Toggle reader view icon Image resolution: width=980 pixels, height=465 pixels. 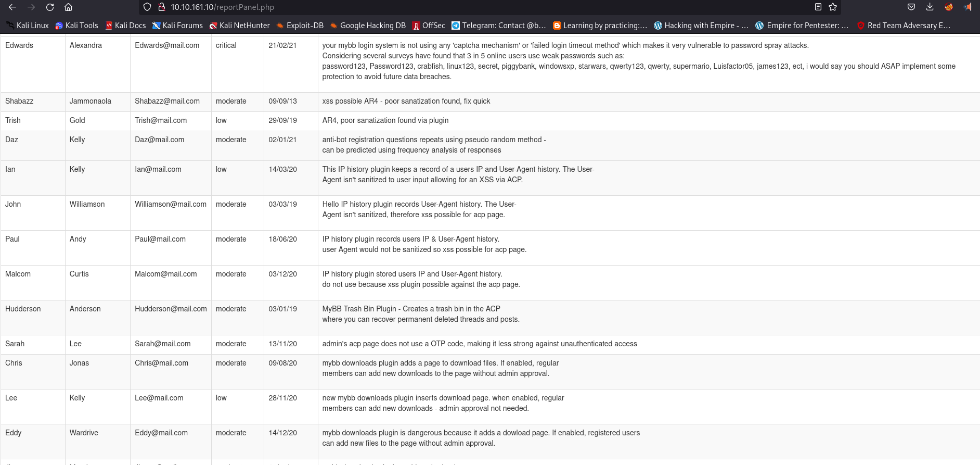[x=818, y=7]
